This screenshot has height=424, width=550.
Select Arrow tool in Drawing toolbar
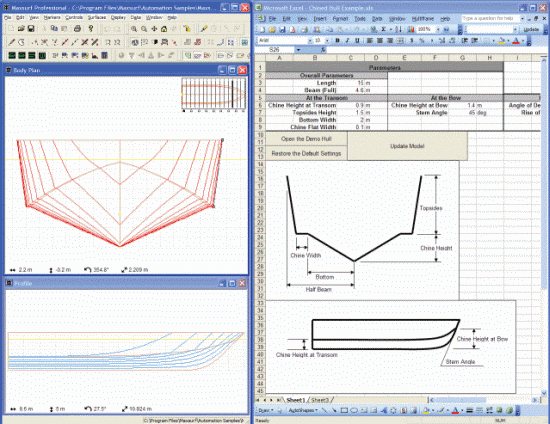(x=334, y=410)
